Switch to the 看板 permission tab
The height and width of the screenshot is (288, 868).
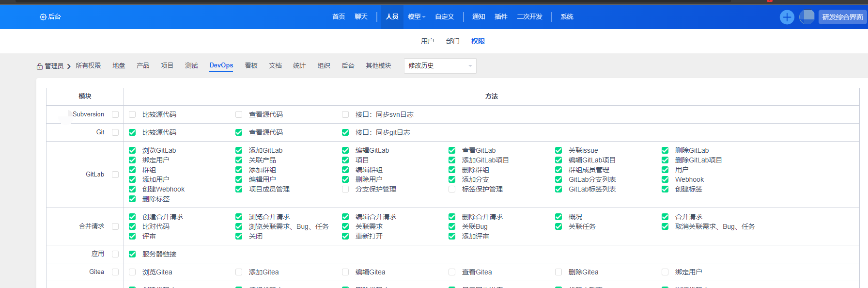pyautogui.click(x=251, y=65)
